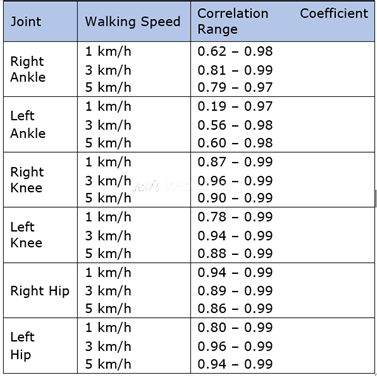Select the Right Hip joint cell
The width and height of the screenshot is (377, 376).
[40, 291]
